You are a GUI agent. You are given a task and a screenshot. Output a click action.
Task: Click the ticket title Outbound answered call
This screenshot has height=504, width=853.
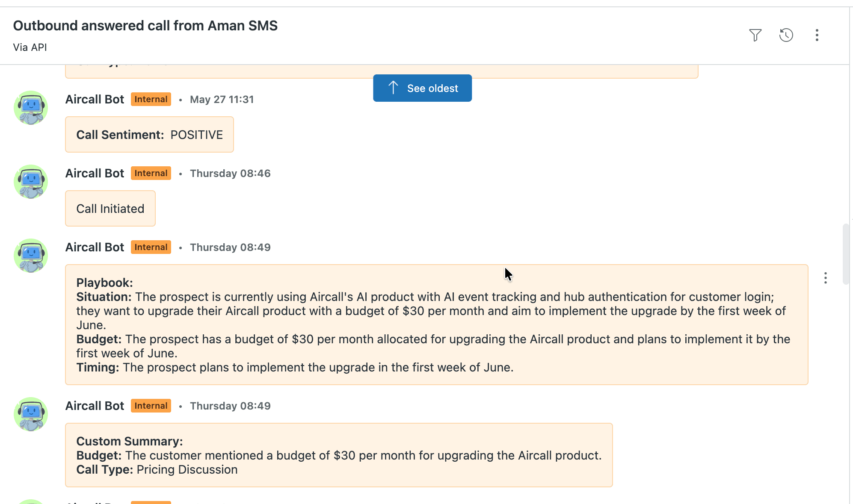tap(145, 26)
